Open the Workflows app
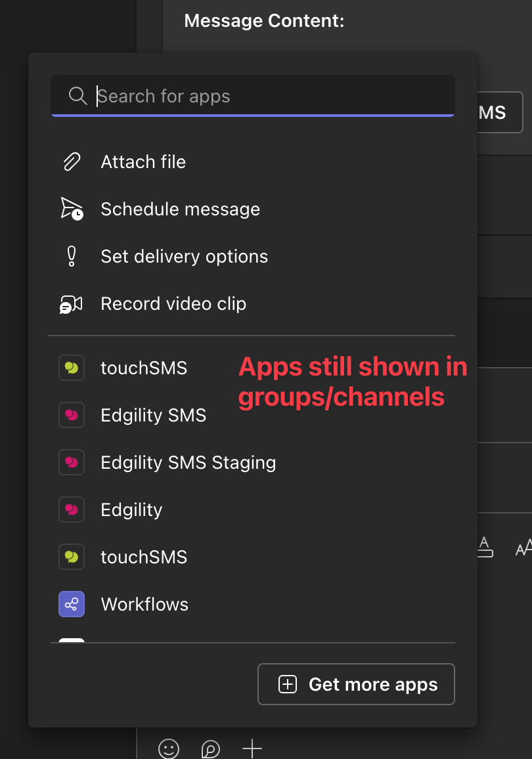This screenshot has width=532, height=759. [x=144, y=604]
